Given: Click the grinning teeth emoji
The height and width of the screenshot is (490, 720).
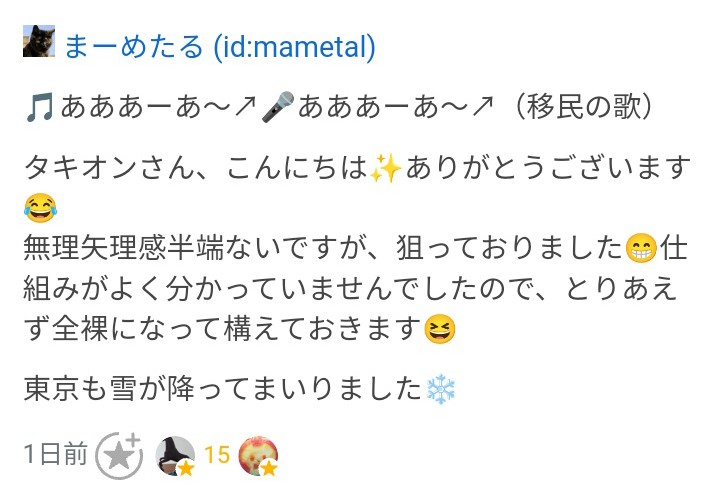Looking at the screenshot, I should point(641,248).
